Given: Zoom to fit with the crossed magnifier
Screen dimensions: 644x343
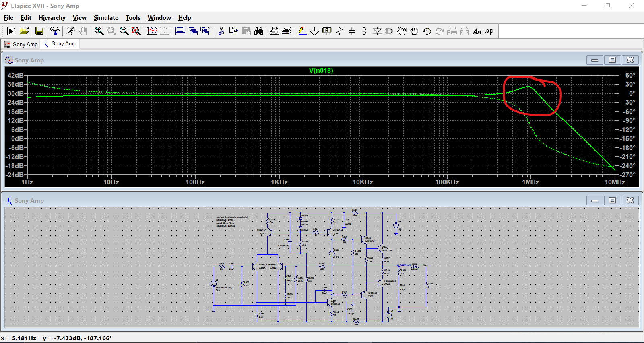Looking at the screenshot, I should pos(136,31).
